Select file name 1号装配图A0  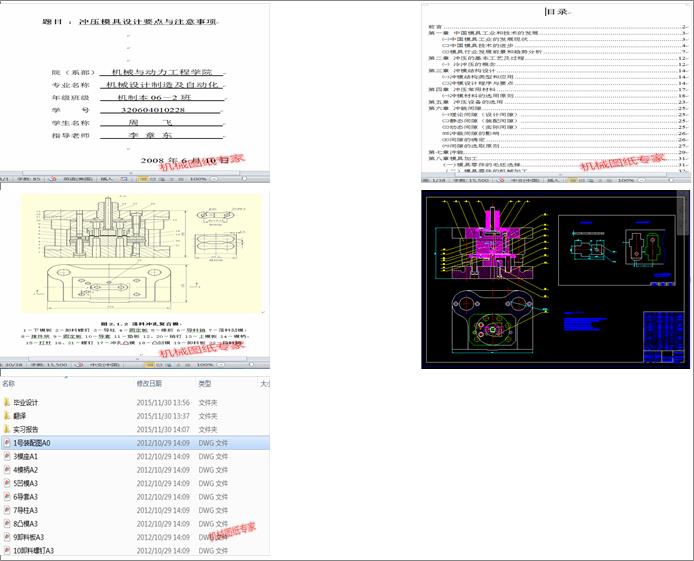pos(31,443)
